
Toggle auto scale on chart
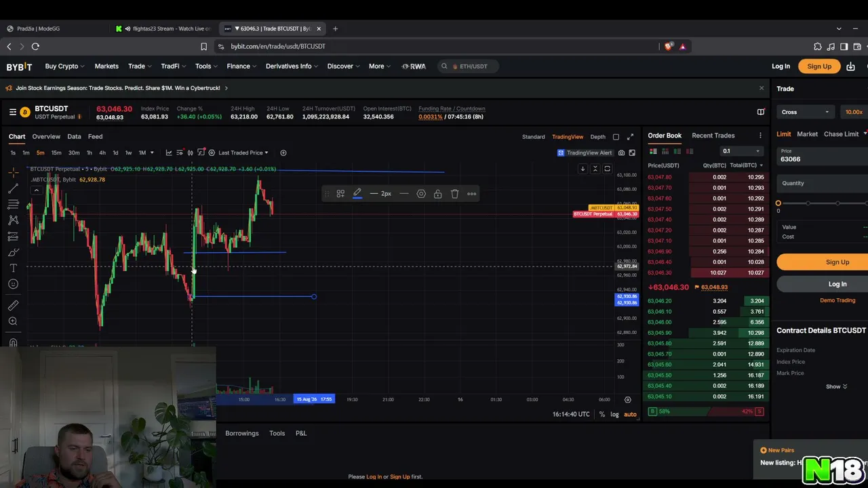click(x=630, y=414)
